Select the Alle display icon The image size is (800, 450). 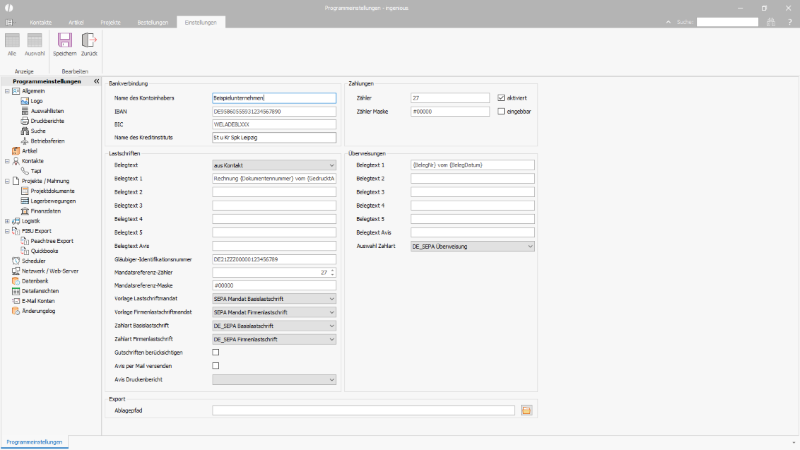point(12,40)
